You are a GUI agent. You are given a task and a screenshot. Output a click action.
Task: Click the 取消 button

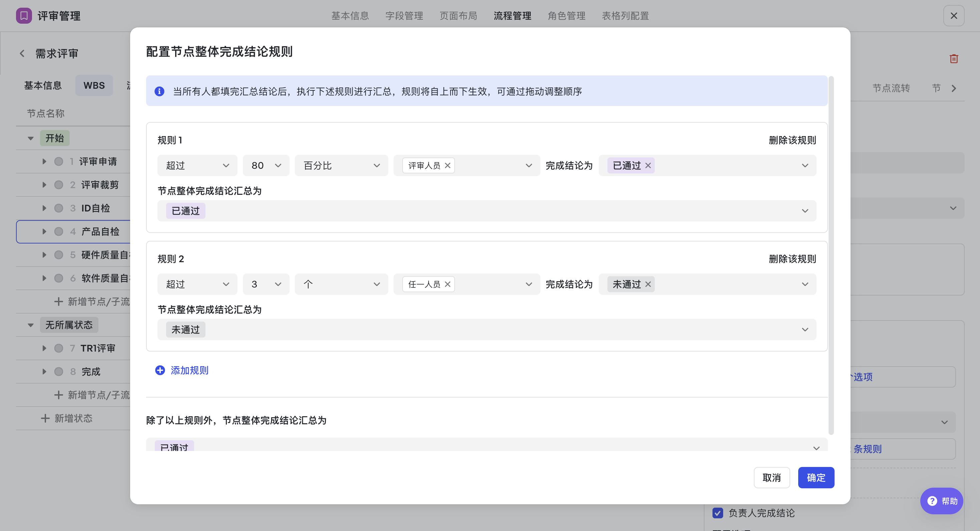(772, 477)
